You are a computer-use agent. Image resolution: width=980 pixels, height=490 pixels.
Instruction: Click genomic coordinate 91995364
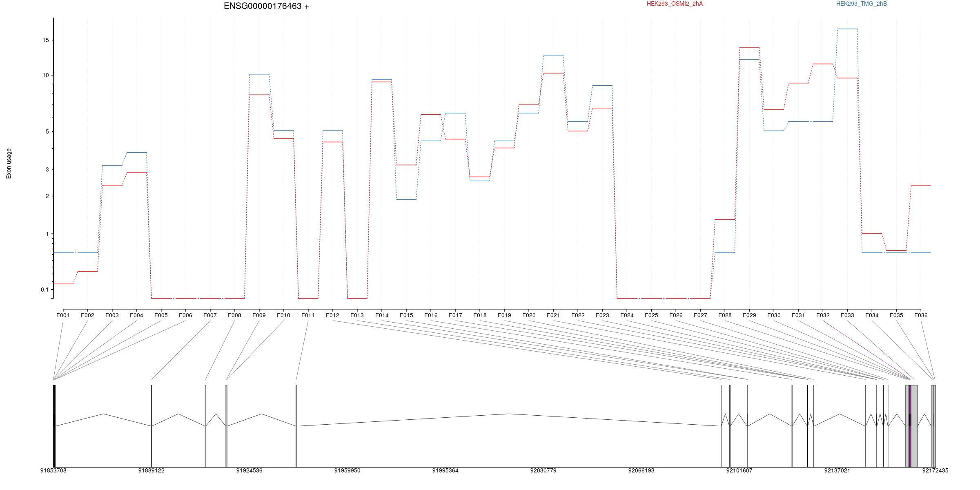pos(445,470)
